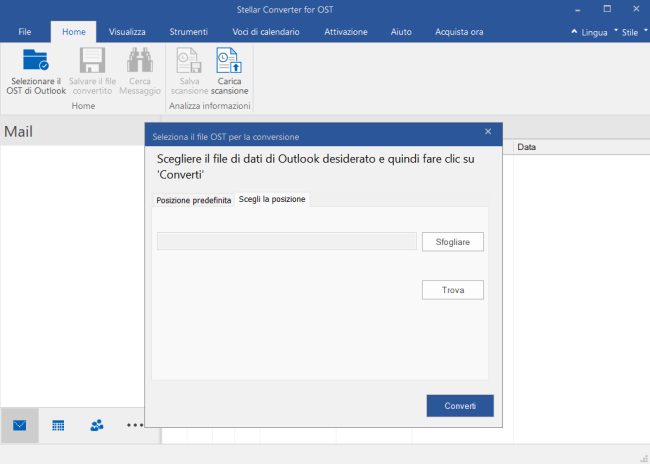Click Salva scansione icon

point(189,60)
